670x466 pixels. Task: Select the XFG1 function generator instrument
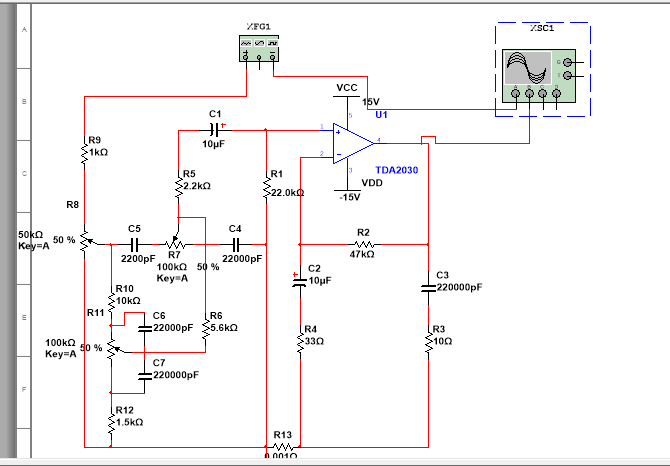click(259, 49)
